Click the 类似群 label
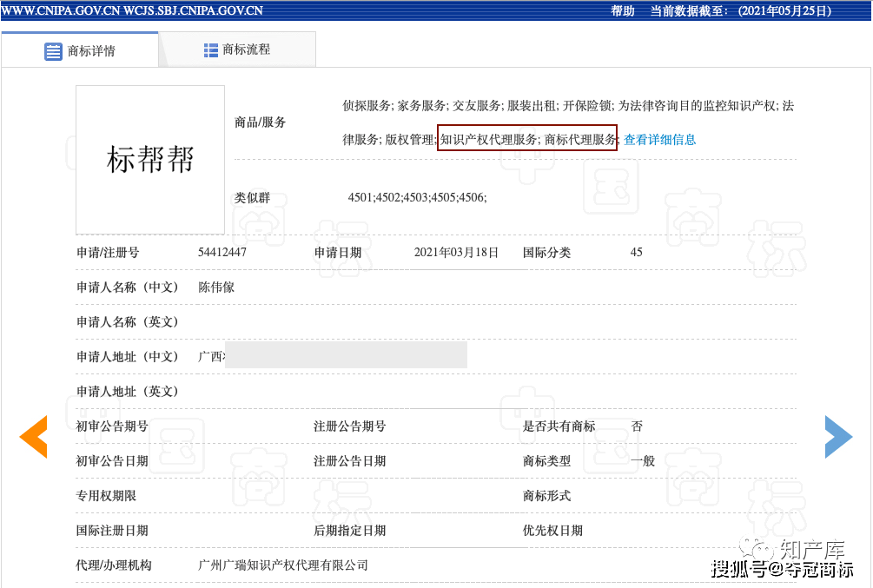The width and height of the screenshot is (873, 588). pyautogui.click(x=252, y=198)
